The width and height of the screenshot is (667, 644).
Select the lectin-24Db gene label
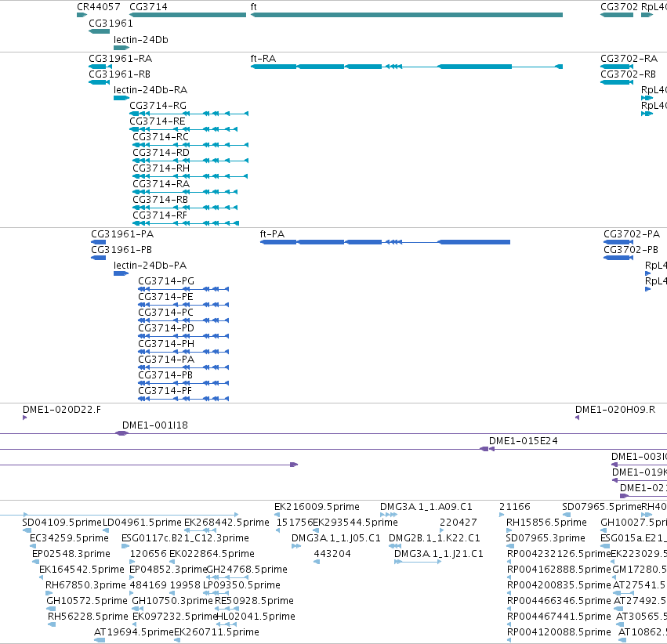141,39
